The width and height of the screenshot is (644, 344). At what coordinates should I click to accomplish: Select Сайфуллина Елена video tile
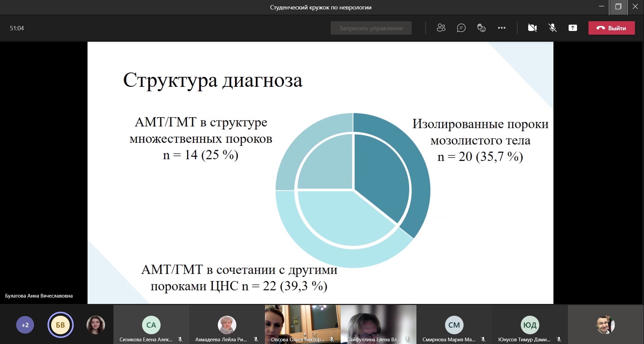(x=378, y=323)
